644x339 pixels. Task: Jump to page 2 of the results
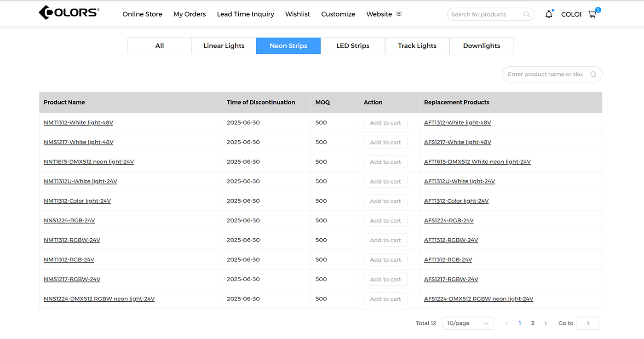click(x=533, y=323)
